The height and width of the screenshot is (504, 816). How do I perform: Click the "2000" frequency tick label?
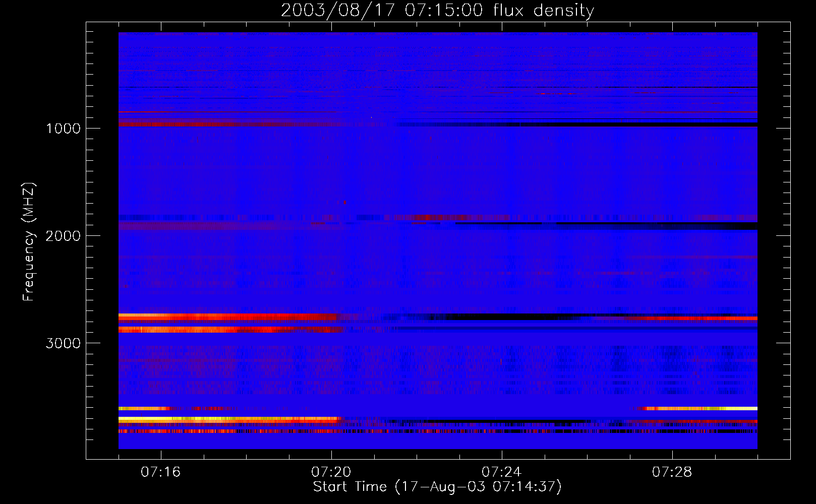pyautogui.click(x=63, y=236)
